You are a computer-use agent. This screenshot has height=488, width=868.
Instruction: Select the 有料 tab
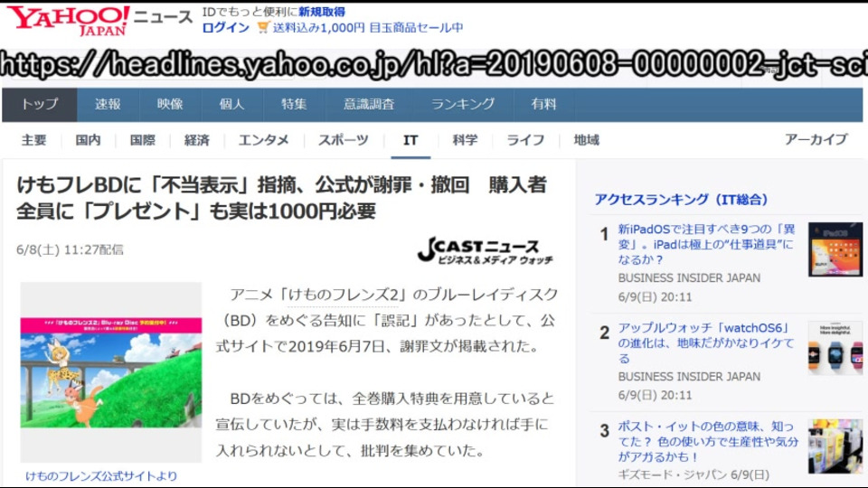coord(543,104)
